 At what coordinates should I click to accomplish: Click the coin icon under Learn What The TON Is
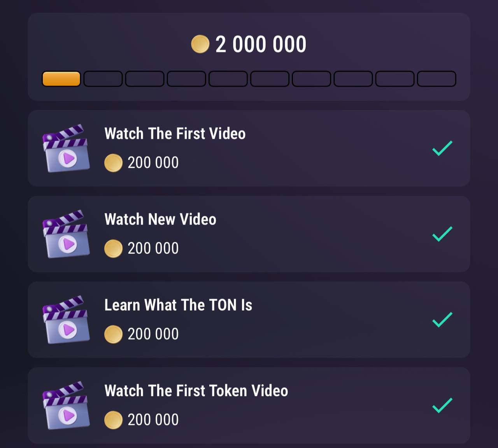[x=113, y=334]
